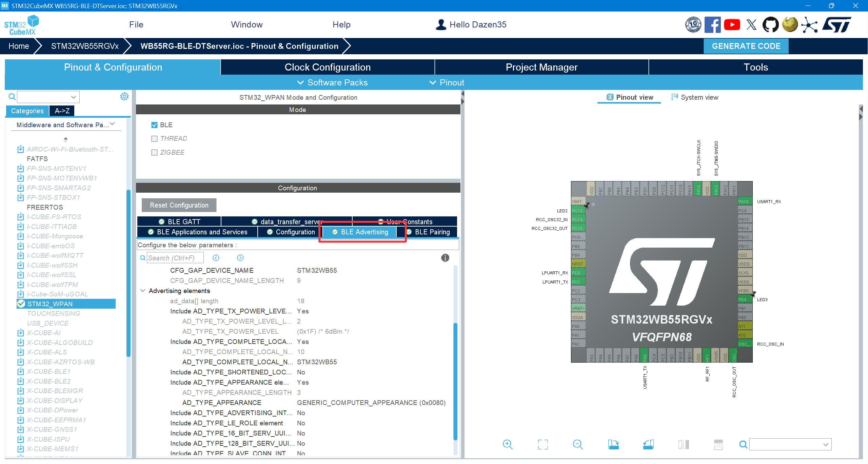Viewport: 868px width, 464px height.
Task: Click the parameter info icon
Action: tap(445, 258)
